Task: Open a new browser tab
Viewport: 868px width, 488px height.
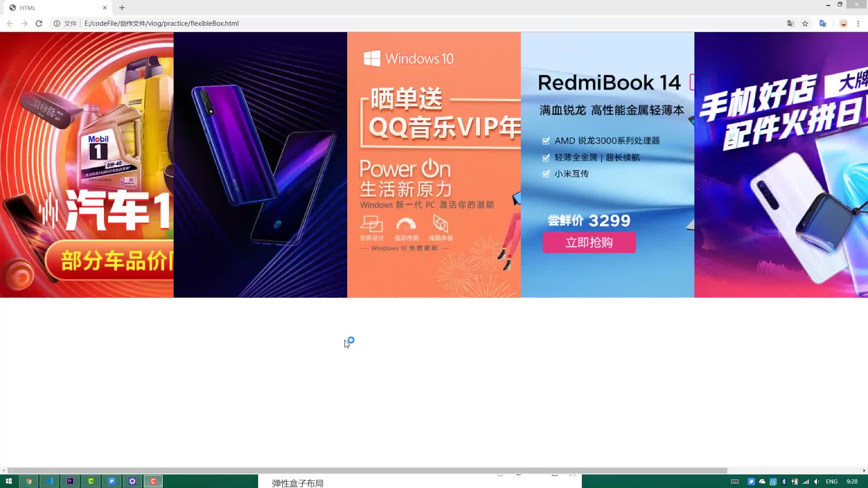Action: 122,8
